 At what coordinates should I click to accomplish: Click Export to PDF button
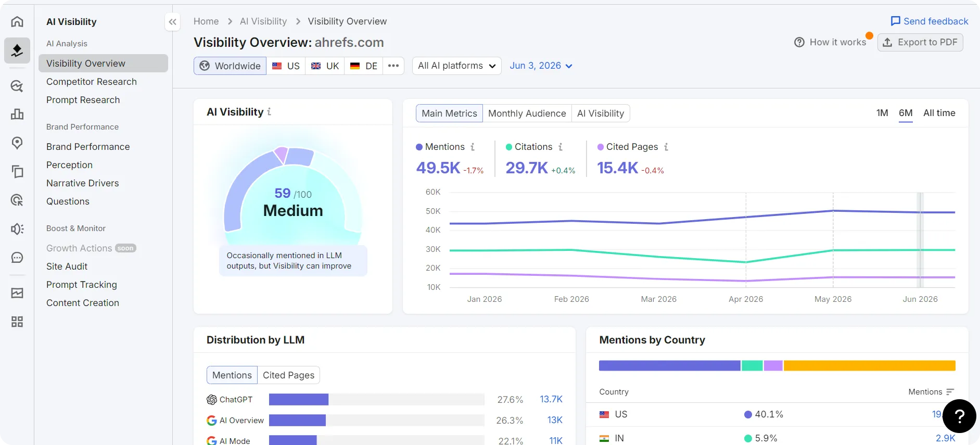pos(920,42)
